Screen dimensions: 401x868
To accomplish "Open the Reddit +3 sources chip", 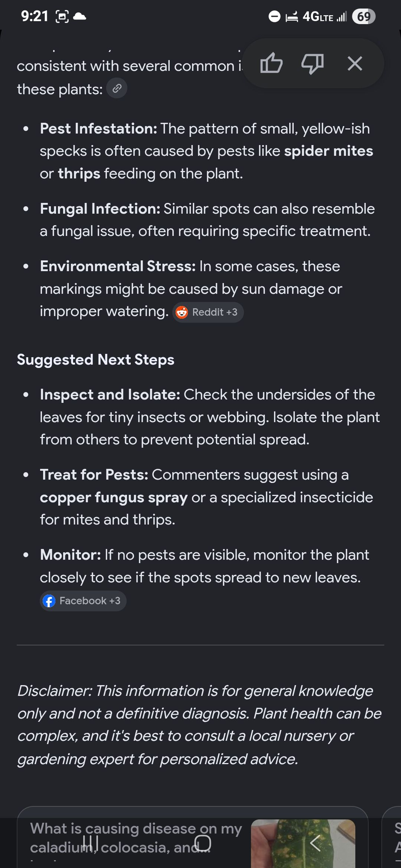I will [208, 312].
